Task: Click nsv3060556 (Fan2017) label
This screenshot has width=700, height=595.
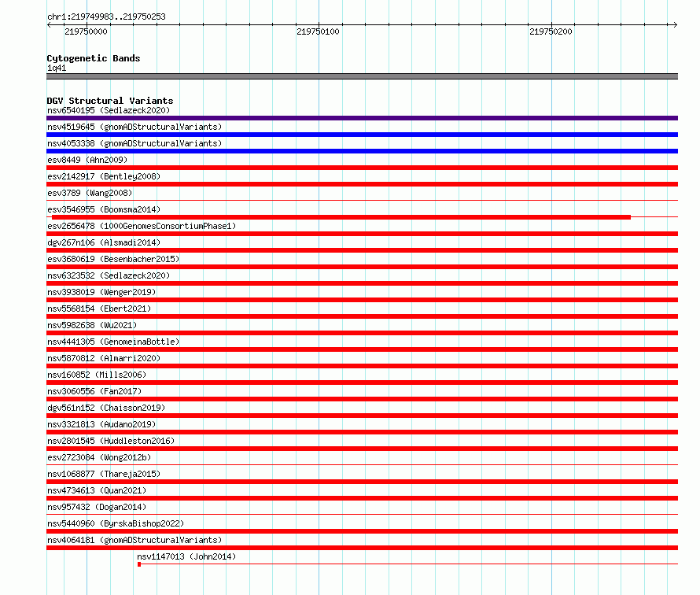Action: 94,391
